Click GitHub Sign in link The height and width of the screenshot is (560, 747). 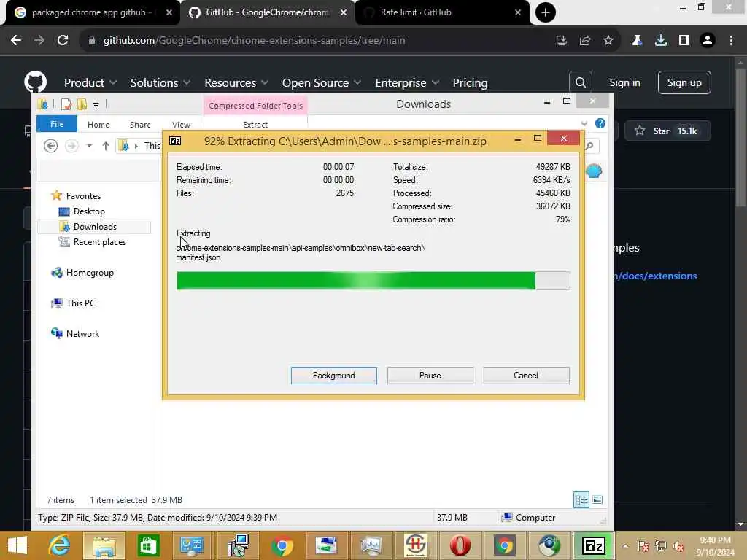tap(624, 83)
